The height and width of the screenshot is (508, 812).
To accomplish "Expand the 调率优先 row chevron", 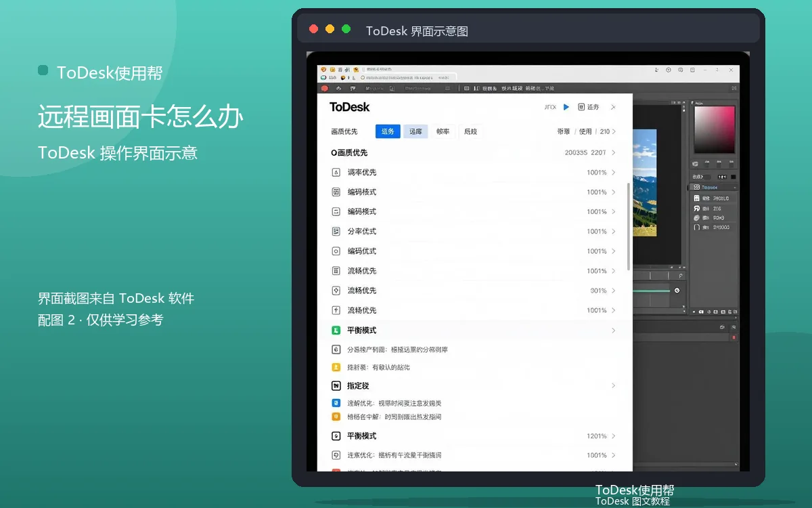I will click(x=614, y=173).
